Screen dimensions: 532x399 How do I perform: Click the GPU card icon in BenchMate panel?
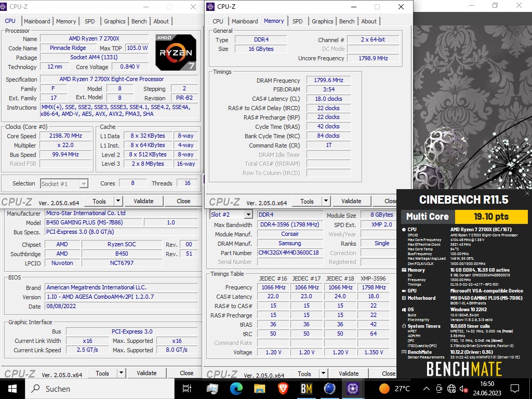click(x=404, y=291)
